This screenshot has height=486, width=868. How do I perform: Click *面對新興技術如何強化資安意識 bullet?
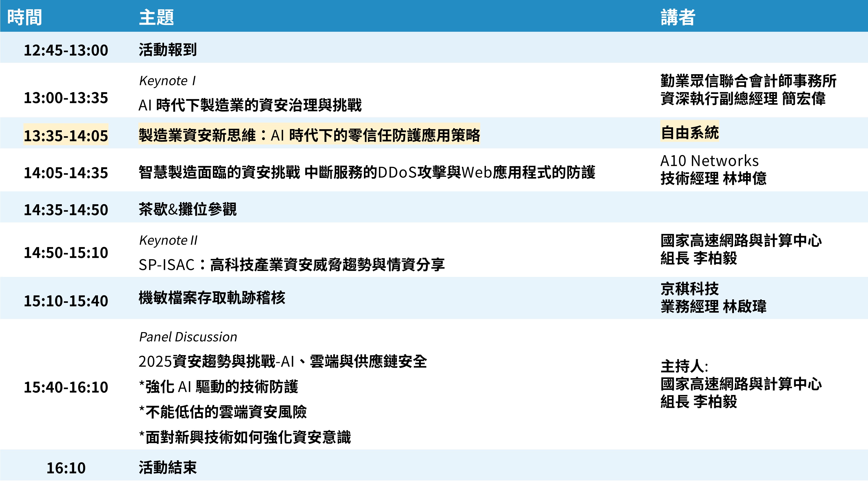[245, 437]
